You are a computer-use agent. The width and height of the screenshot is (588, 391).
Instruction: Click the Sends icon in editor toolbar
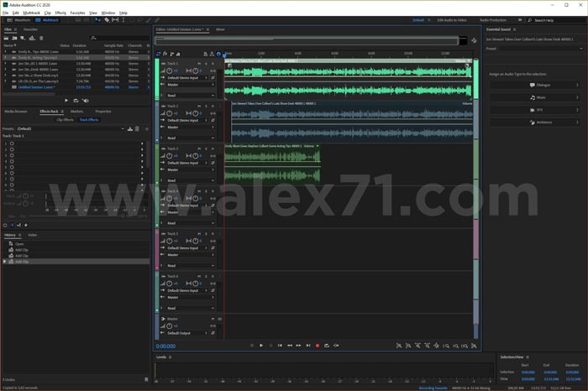[171, 54]
